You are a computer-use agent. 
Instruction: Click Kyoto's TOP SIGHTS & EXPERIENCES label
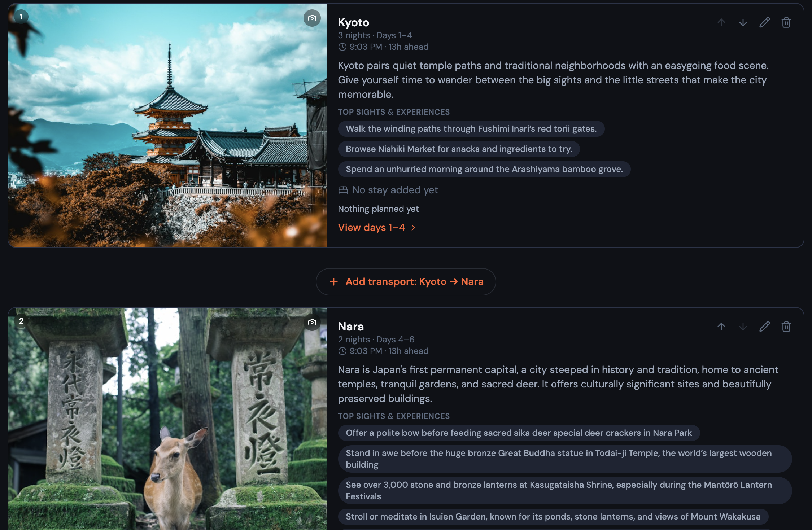(x=394, y=112)
